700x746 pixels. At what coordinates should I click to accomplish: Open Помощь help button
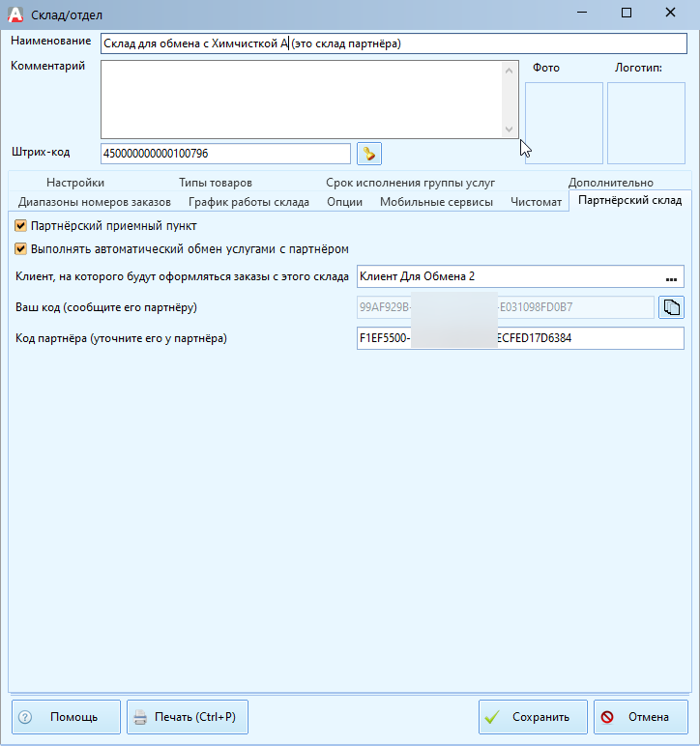tap(66, 717)
